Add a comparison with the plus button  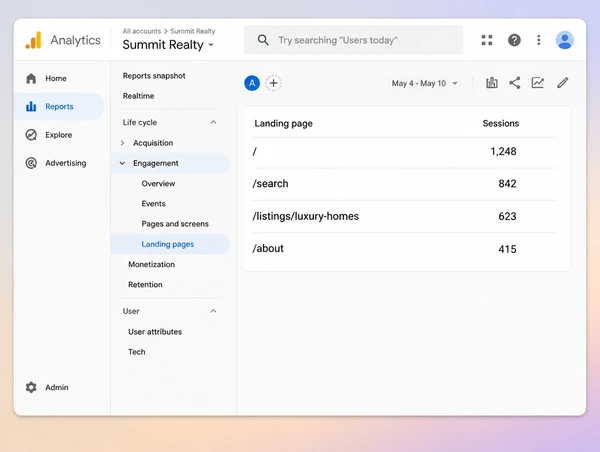[x=273, y=83]
